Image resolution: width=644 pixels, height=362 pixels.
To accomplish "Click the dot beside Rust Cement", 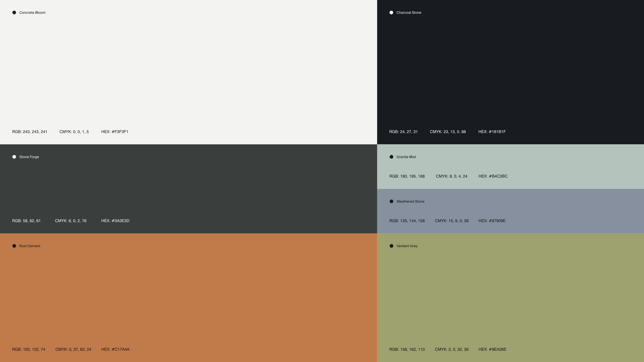I will [14, 246].
